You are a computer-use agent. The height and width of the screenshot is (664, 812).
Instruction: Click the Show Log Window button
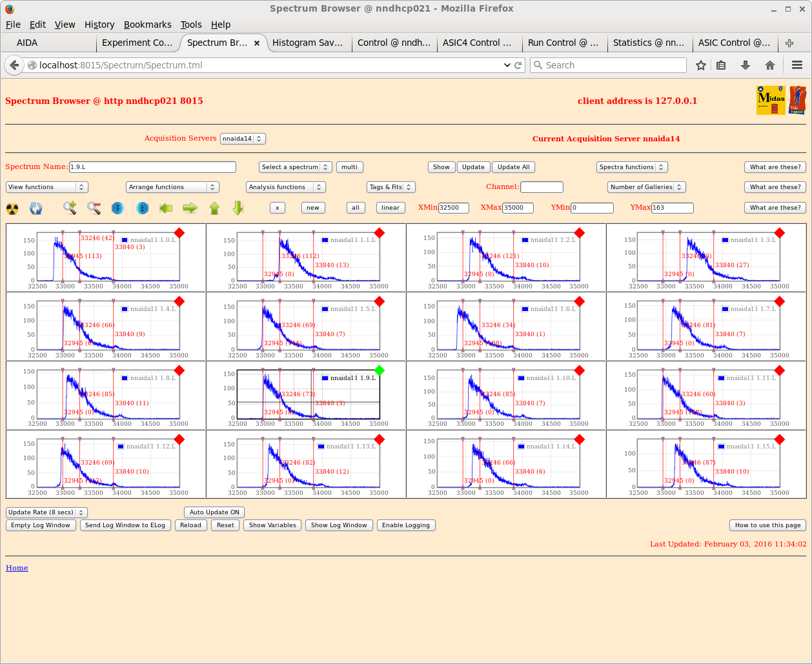pos(339,525)
